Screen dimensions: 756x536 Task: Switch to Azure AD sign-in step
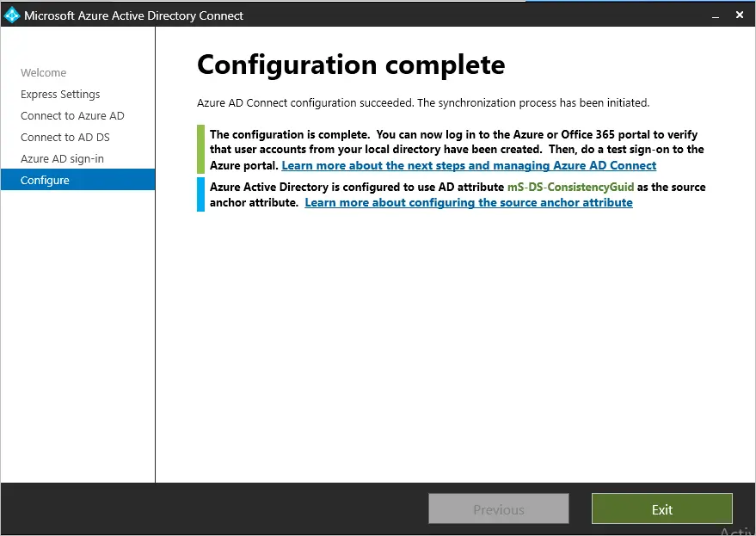62,158
